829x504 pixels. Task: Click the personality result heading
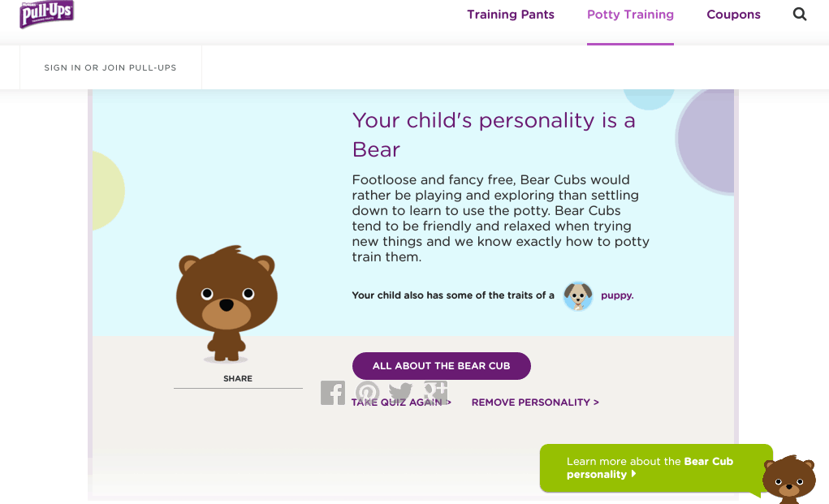point(494,135)
